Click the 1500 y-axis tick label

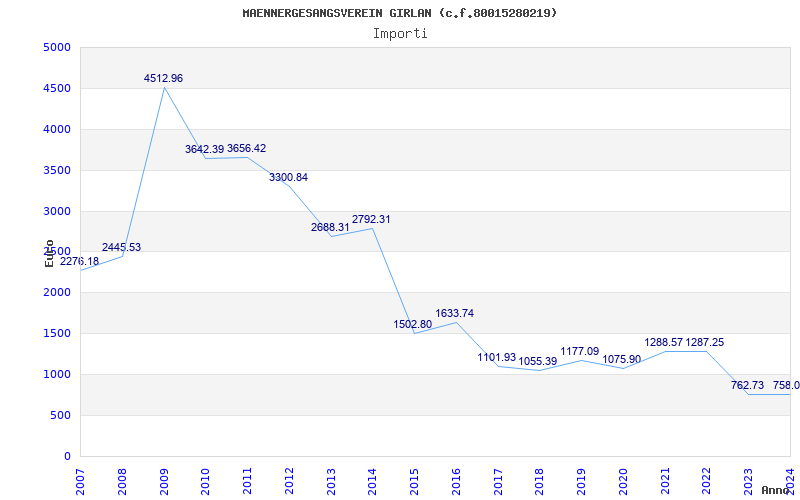[57, 333]
